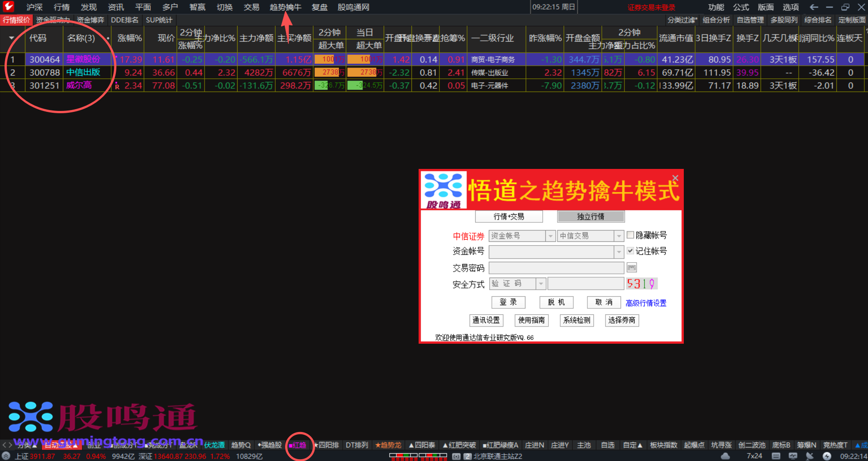Toggle the 记住帐号 checkbox
This screenshot has width=868, height=461.
[630, 250]
